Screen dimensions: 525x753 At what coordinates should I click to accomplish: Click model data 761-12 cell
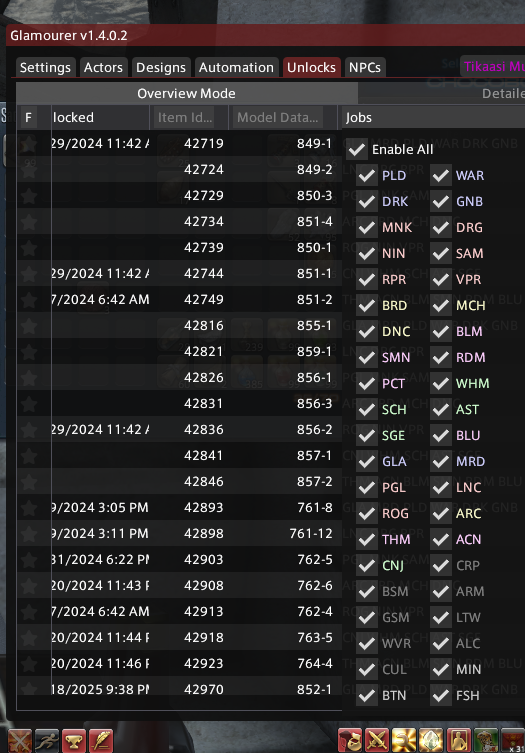tap(311, 534)
